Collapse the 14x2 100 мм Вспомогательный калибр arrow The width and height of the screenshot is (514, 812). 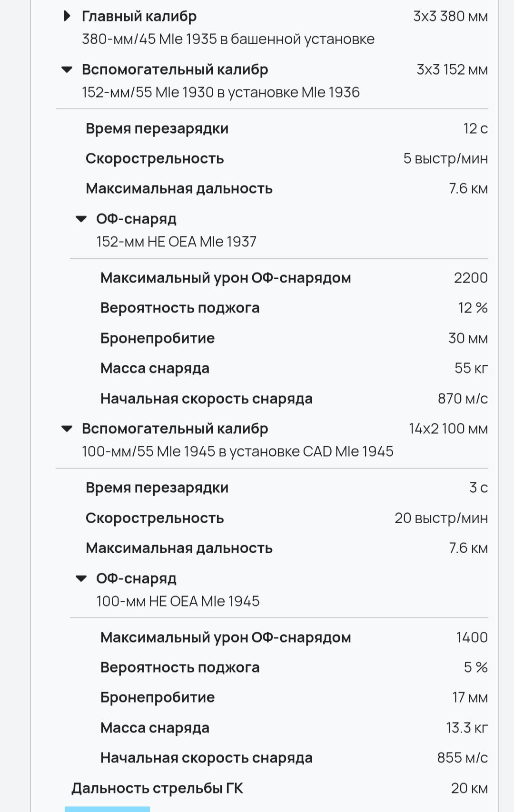pos(67,429)
